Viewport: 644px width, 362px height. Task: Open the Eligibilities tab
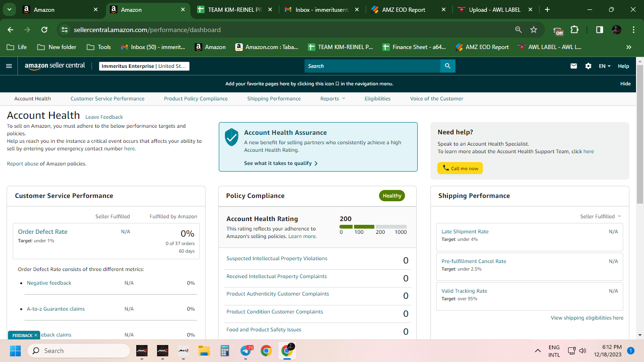pos(378,99)
